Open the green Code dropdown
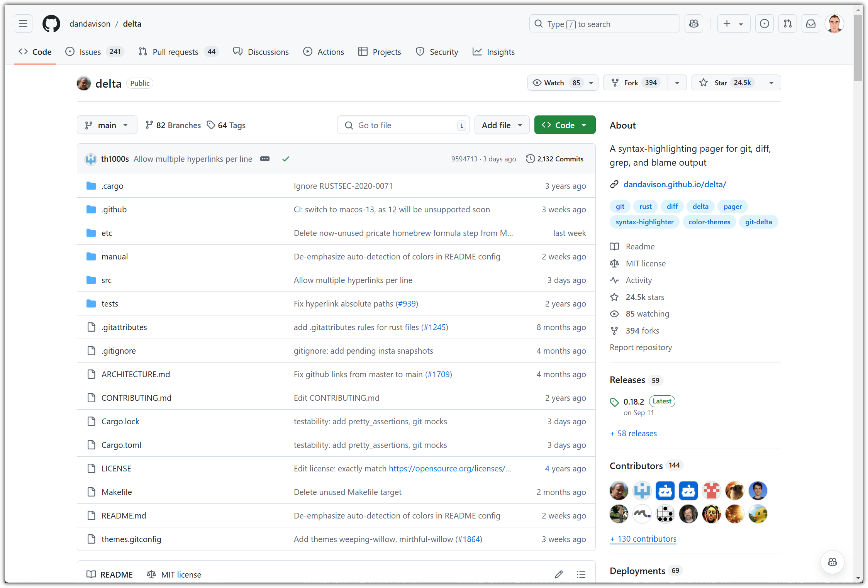This screenshot has height=588, width=868. pyautogui.click(x=565, y=125)
